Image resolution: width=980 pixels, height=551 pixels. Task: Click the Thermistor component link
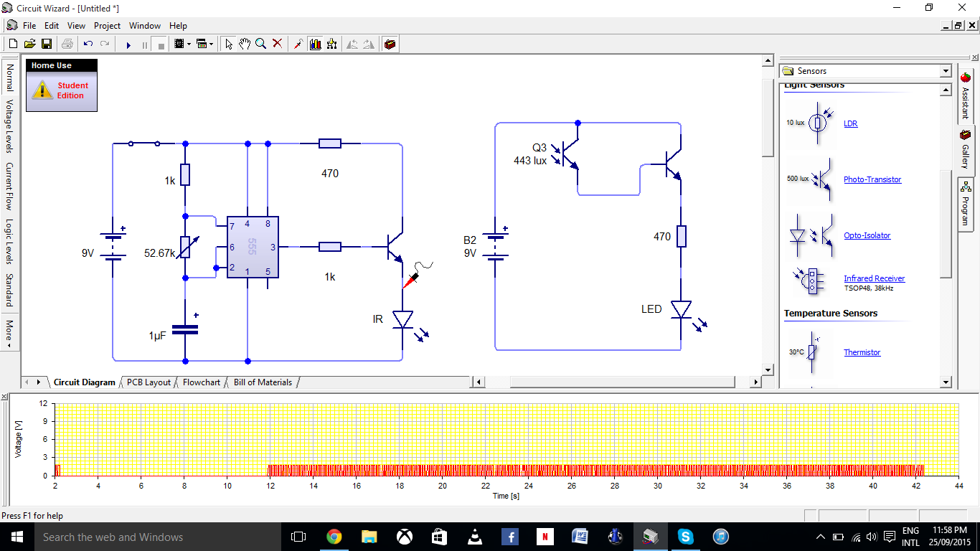pyautogui.click(x=862, y=352)
